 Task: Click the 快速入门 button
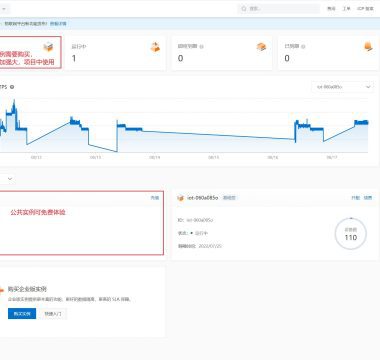click(53, 314)
